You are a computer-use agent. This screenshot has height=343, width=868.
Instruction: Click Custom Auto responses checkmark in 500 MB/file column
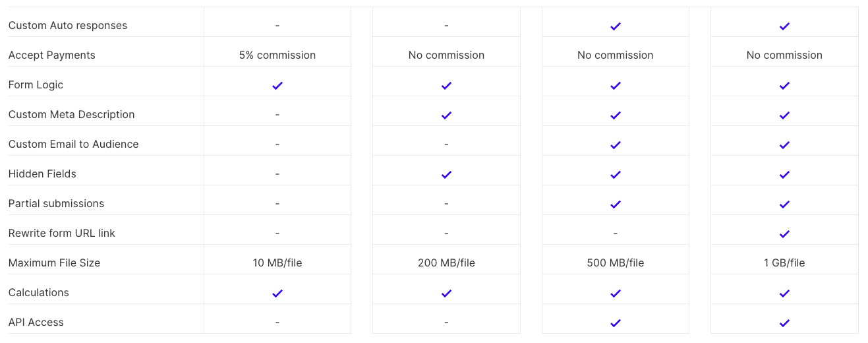tap(616, 26)
